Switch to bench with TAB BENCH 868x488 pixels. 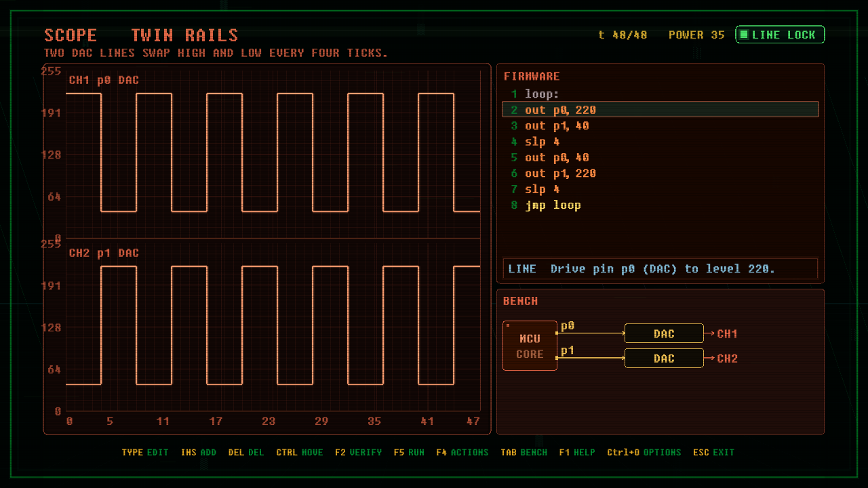[x=524, y=452]
